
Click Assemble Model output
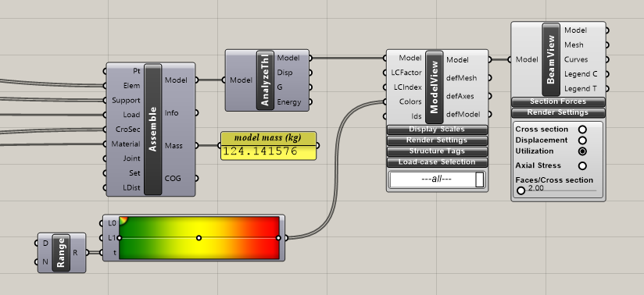[x=176, y=80]
